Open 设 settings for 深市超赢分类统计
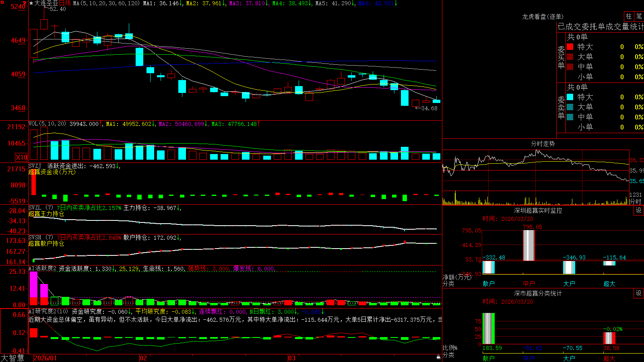 pyautogui.click(x=639, y=293)
